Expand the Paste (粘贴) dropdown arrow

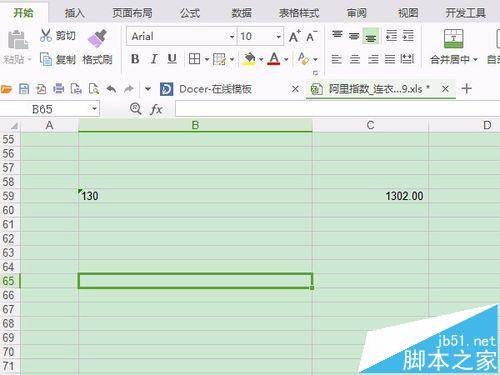[x=29, y=60]
